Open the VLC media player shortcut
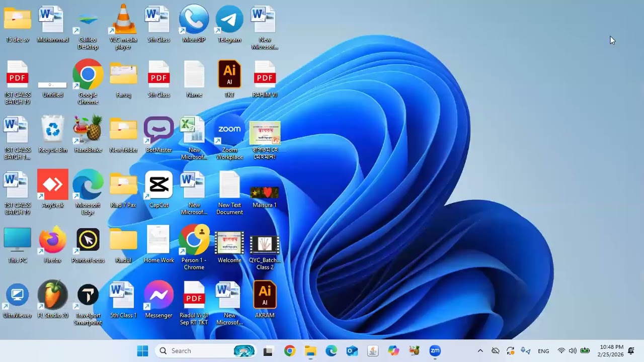Screen dimensions: 644x362 [x=123, y=27]
